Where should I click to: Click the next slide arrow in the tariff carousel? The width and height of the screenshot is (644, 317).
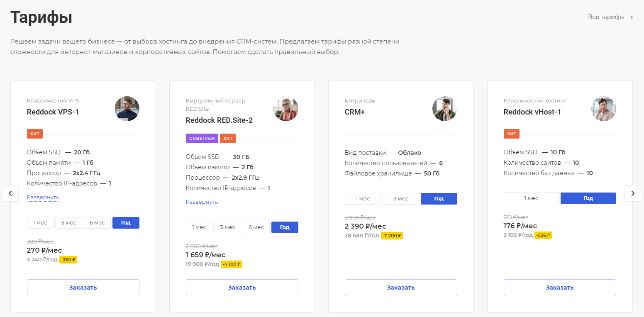[x=633, y=193]
